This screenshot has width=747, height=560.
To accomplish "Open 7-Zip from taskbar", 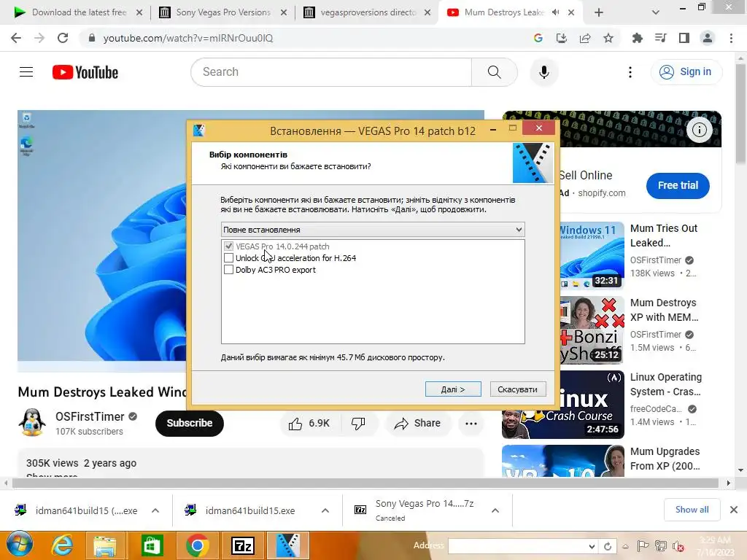I will pos(242,545).
